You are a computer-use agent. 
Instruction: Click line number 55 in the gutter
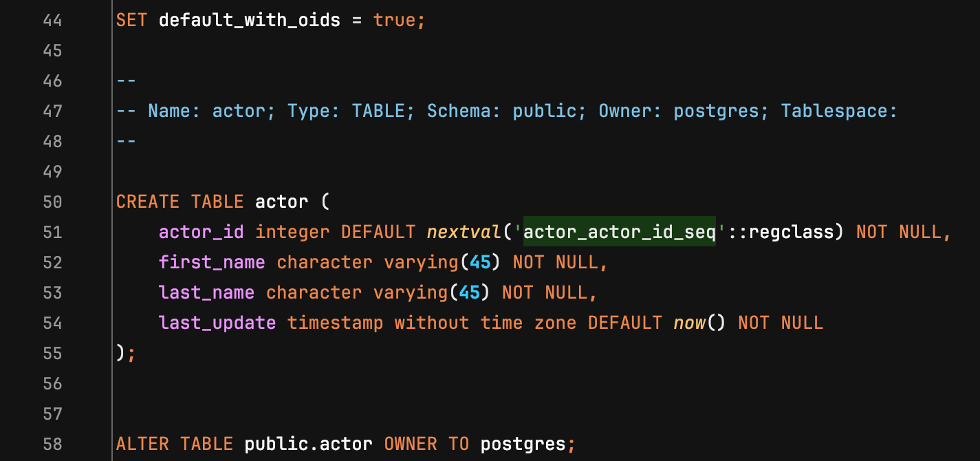52,353
